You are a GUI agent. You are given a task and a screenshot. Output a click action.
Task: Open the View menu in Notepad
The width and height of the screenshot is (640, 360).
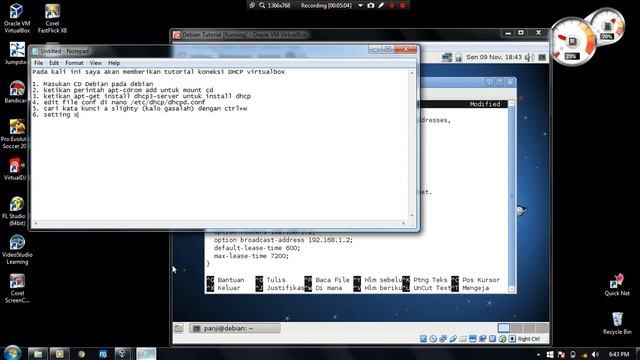(96, 63)
